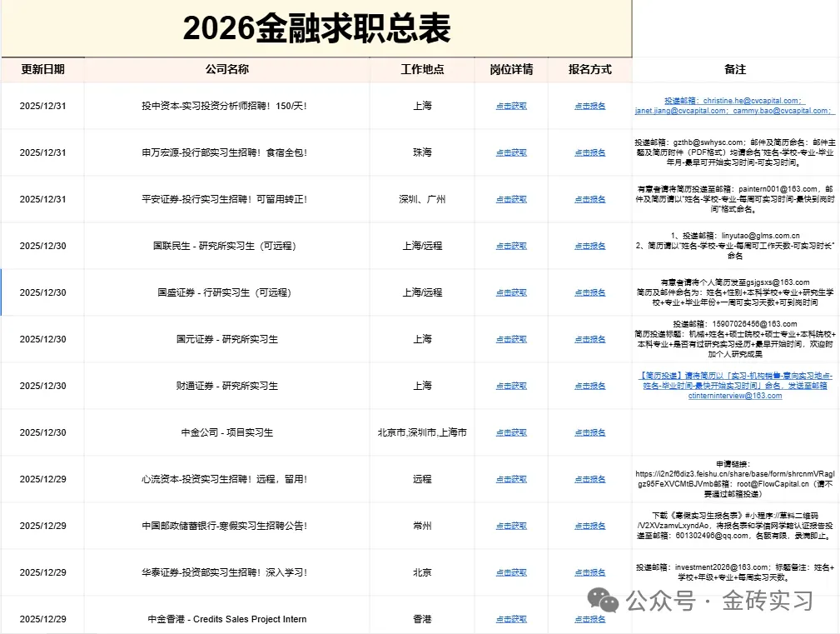Click 点击报名 link for 财通证券 row
The image size is (840, 634).
[x=589, y=386]
